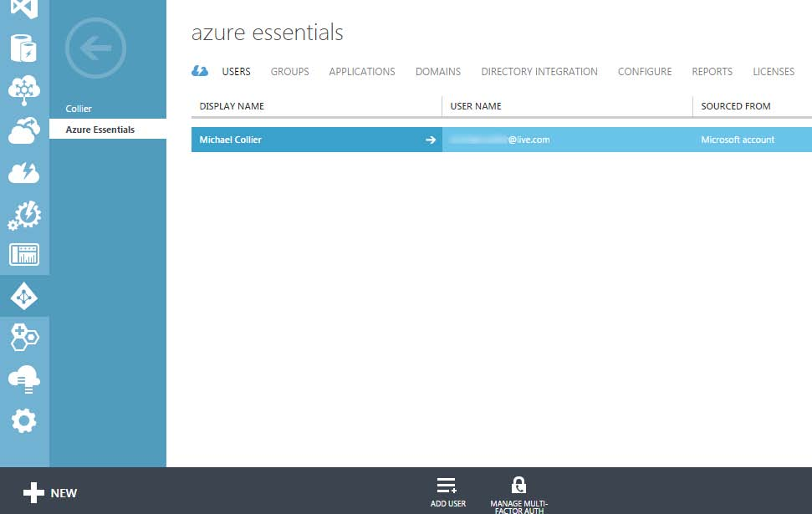The image size is (812, 514).
Task: Click the circular back arrow button
Action: tap(95, 48)
